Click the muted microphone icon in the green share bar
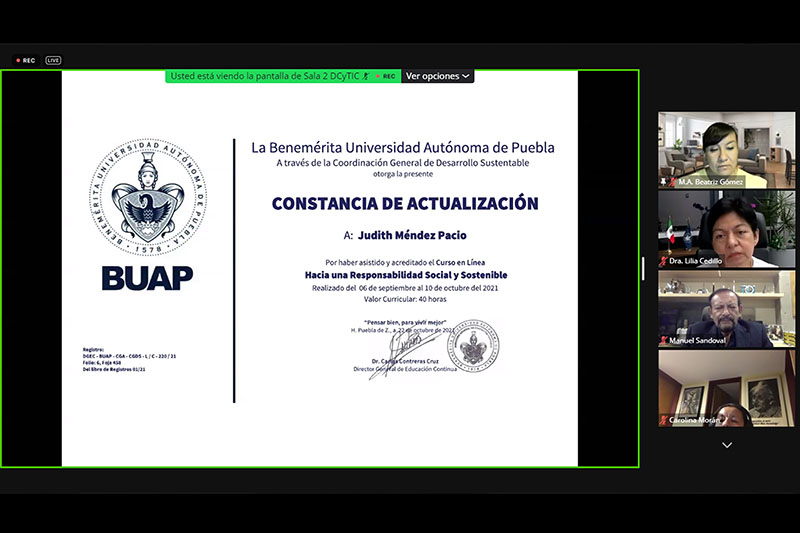 click(x=367, y=76)
